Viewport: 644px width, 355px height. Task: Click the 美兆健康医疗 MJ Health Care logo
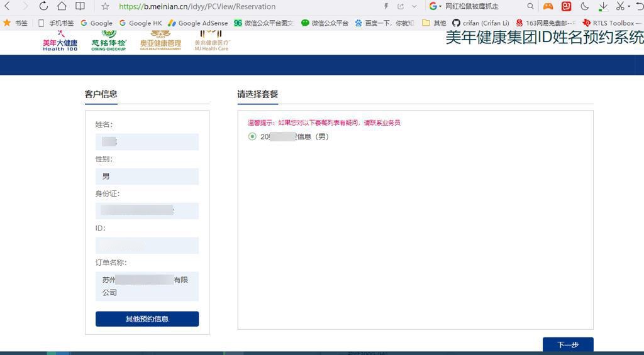click(212, 41)
